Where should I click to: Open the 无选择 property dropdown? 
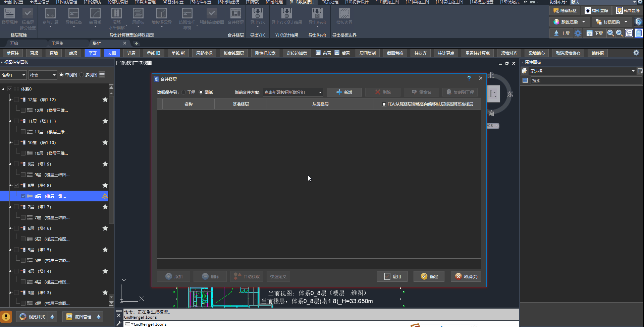[582, 71]
